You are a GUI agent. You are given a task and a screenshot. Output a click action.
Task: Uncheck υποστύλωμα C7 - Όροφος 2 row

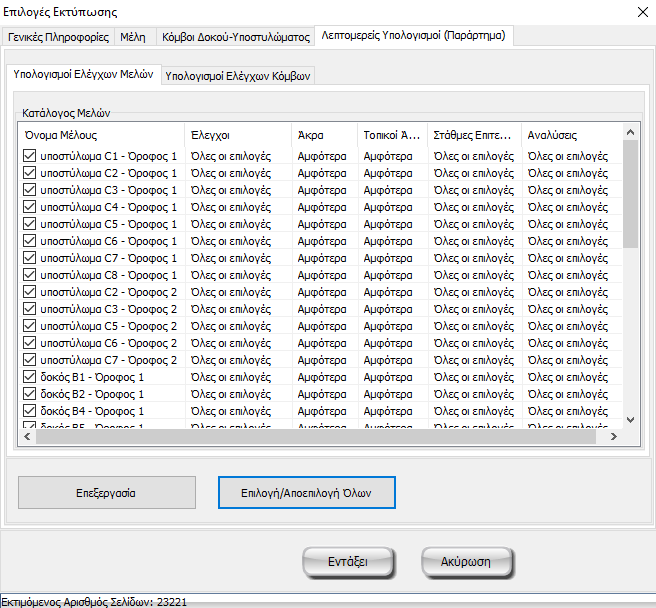[29, 360]
